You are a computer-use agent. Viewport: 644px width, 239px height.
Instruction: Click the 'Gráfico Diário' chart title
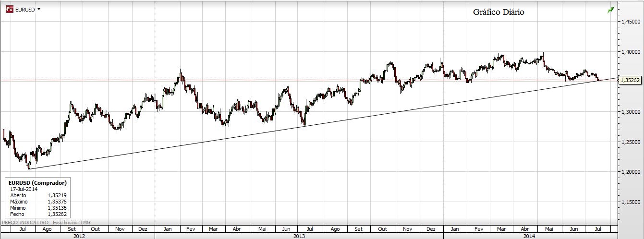pos(498,12)
